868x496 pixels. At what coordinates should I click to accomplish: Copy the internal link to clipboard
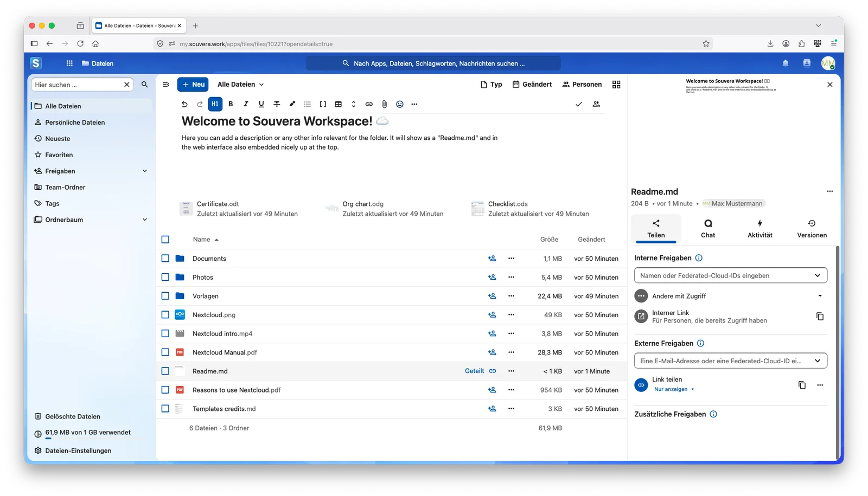[820, 316]
